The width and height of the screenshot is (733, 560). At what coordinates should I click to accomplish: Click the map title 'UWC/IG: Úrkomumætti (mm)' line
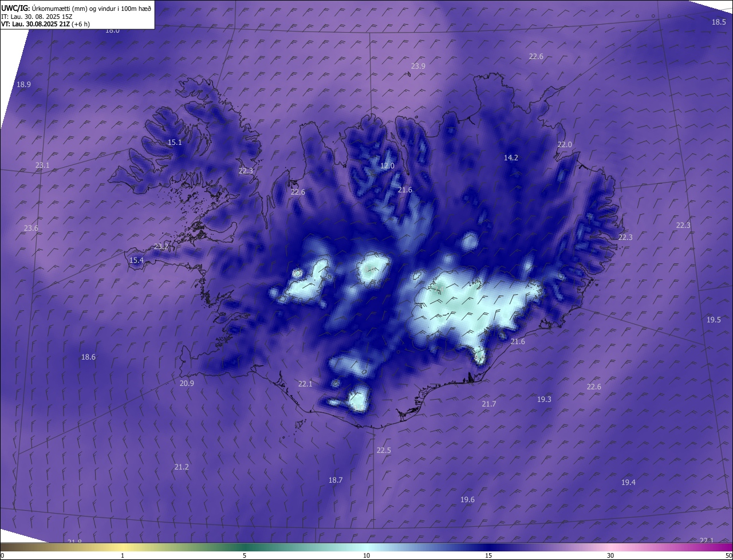77,8
